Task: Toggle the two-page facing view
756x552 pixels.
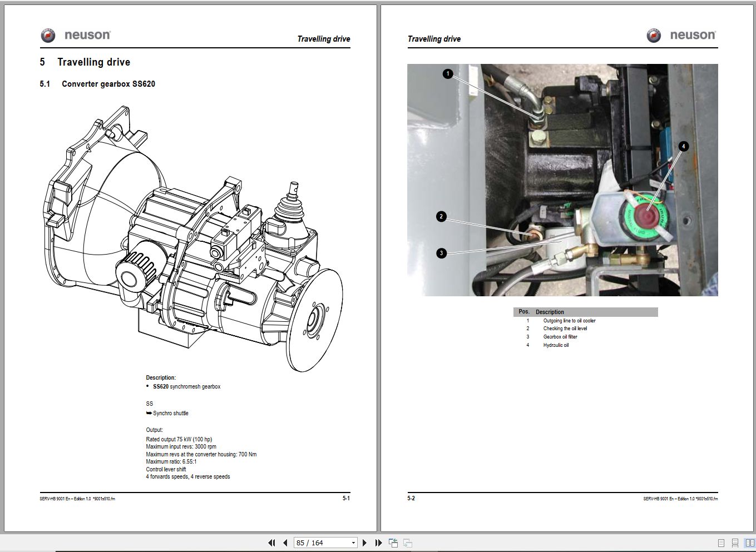Action: coord(749,543)
